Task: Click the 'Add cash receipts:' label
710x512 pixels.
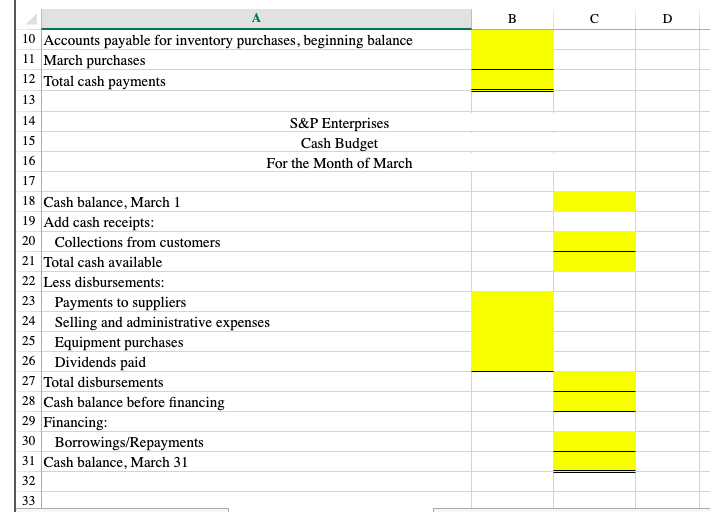Action: click(x=99, y=222)
